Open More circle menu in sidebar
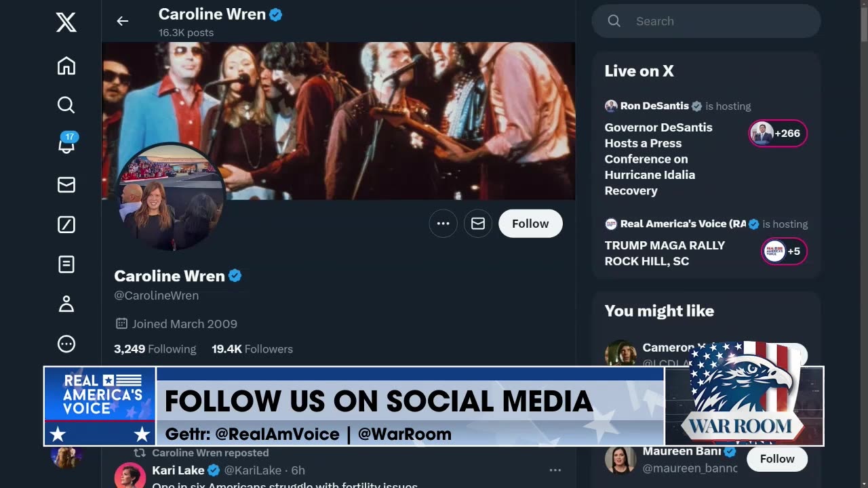The height and width of the screenshot is (488, 868). click(66, 344)
